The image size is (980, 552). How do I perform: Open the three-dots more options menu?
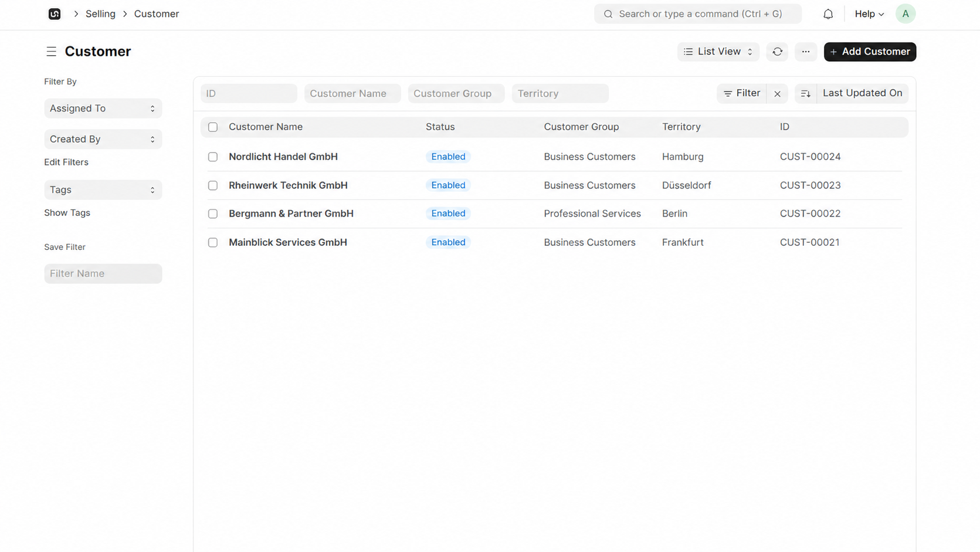point(806,52)
